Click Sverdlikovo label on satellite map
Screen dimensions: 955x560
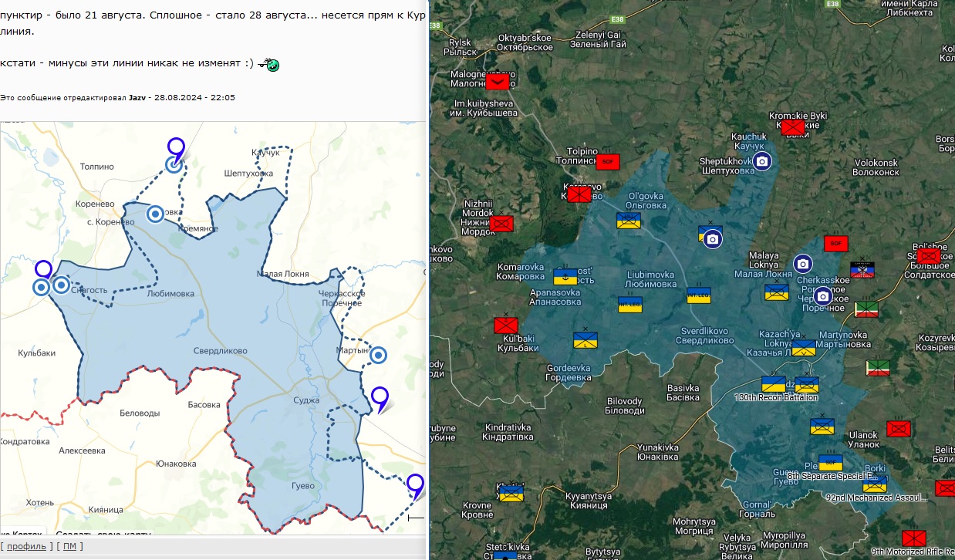[704, 336]
